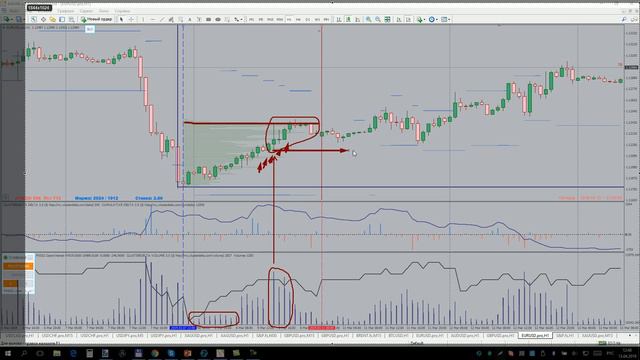Open the Сервис menu
Image resolution: width=640 pixels, height=360 pixels.
click(86, 11)
